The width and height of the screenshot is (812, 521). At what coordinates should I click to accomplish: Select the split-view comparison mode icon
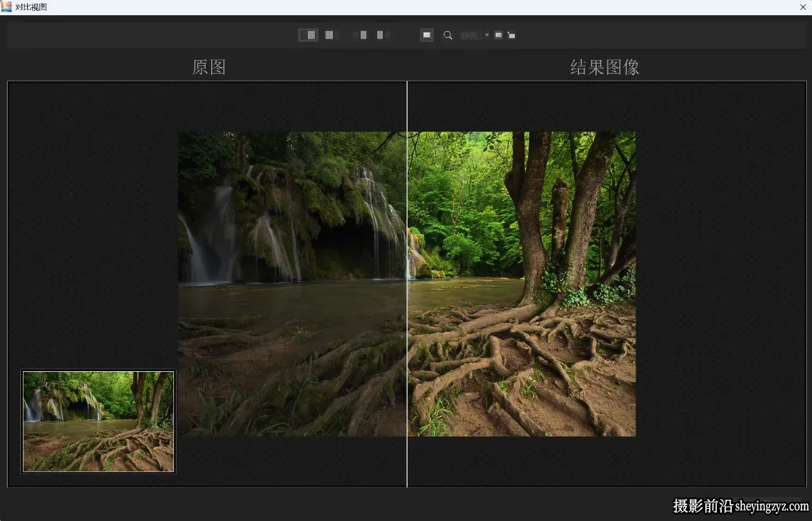308,35
